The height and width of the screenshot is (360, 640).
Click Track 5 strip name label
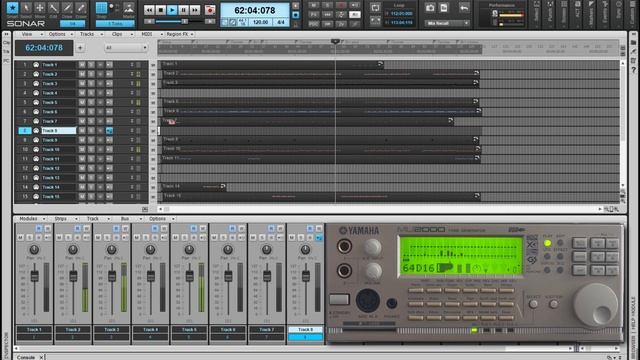pos(189,329)
